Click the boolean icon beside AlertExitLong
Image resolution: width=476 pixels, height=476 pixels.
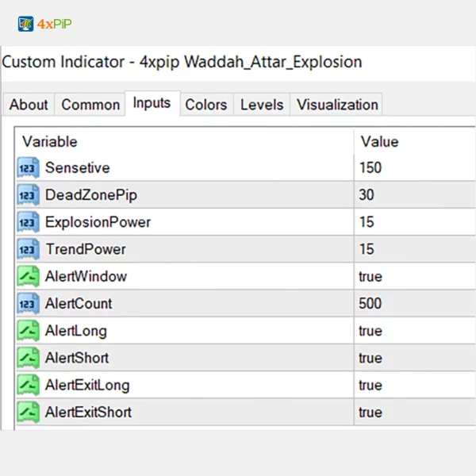click(x=28, y=386)
